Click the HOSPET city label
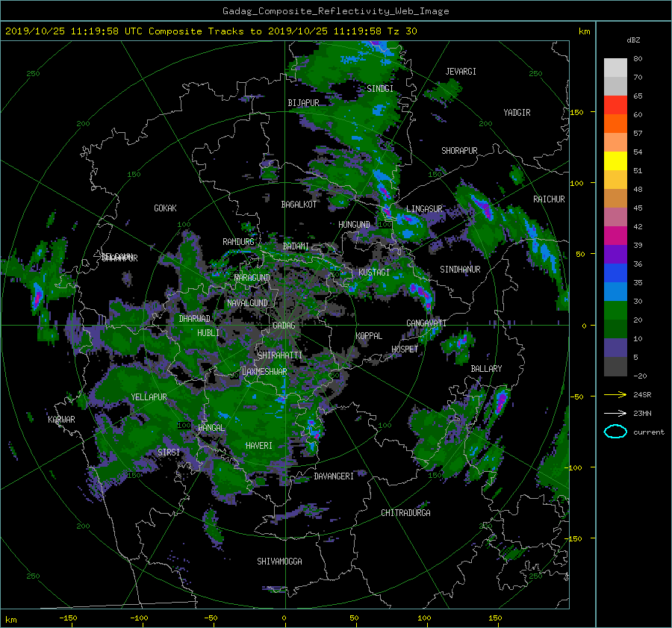 click(x=405, y=349)
